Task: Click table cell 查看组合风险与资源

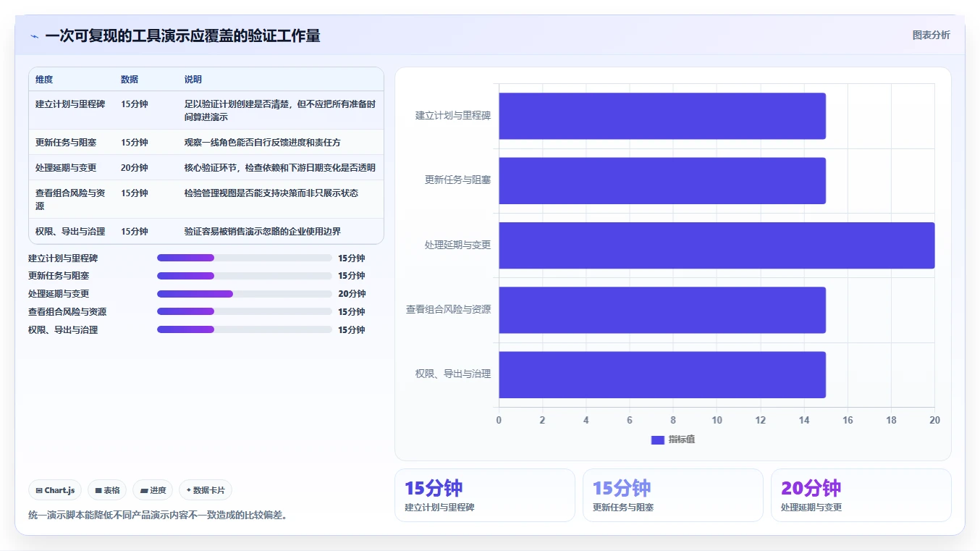Action: coord(70,199)
